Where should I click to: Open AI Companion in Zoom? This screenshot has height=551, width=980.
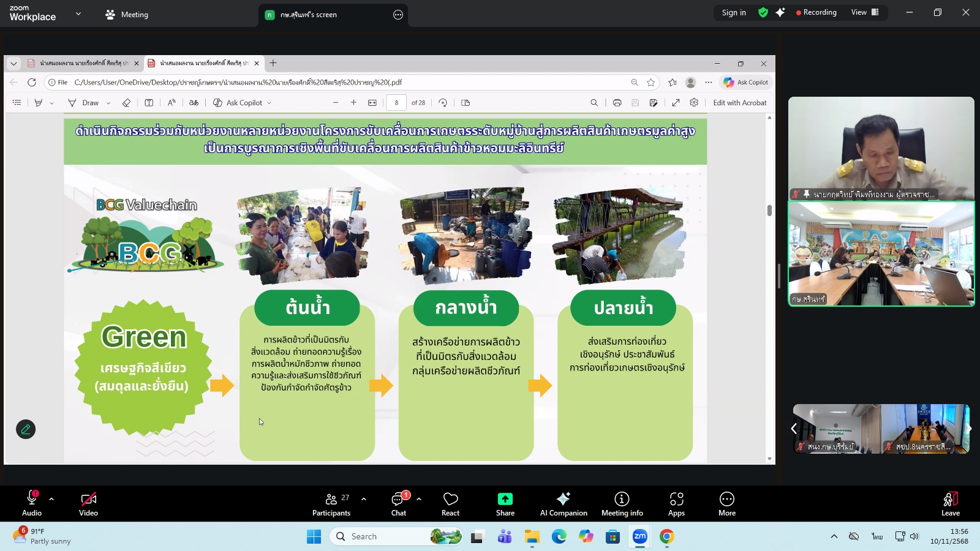563,503
